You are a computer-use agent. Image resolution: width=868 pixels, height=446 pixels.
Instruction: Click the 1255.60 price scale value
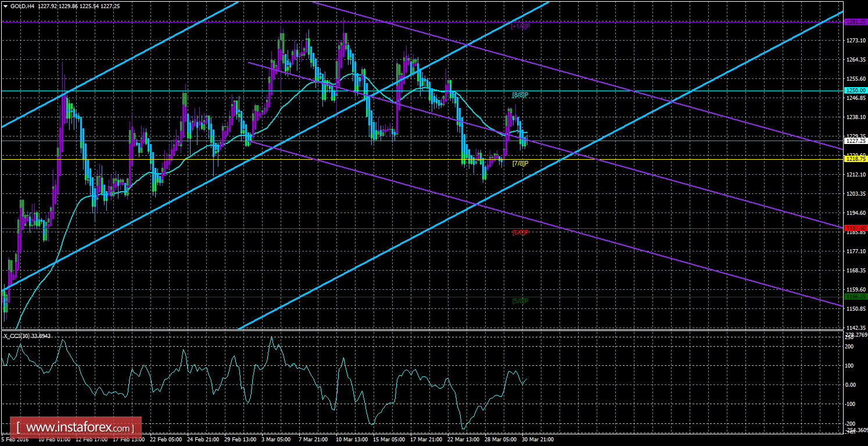[x=857, y=79]
